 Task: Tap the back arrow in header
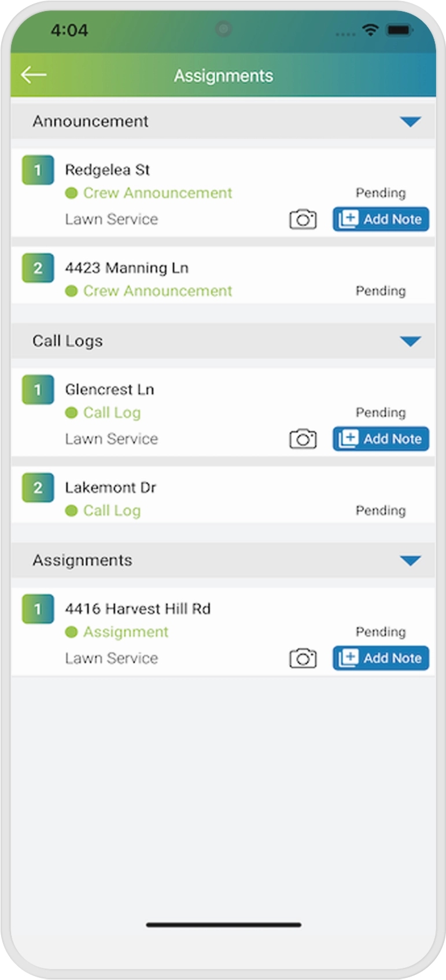point(34,75)
